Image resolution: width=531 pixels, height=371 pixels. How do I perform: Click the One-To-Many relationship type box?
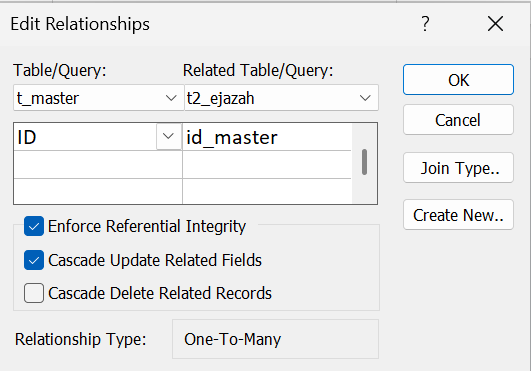coord(275,339)
